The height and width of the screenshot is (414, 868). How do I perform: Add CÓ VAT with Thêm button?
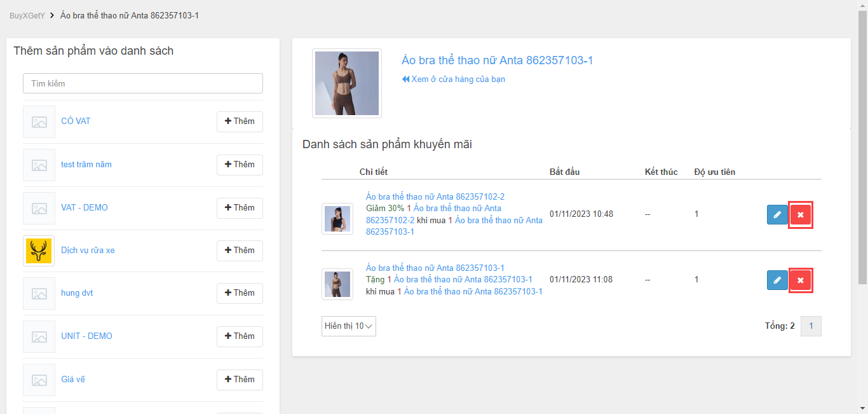pyautogui.click(x=240, y=121)
